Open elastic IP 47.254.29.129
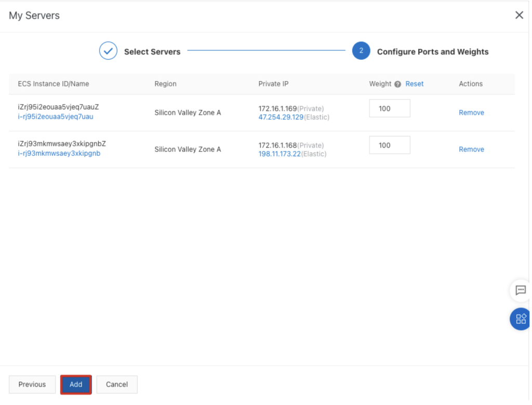This screenshot has height=405, width=532. tap(281, 117)
